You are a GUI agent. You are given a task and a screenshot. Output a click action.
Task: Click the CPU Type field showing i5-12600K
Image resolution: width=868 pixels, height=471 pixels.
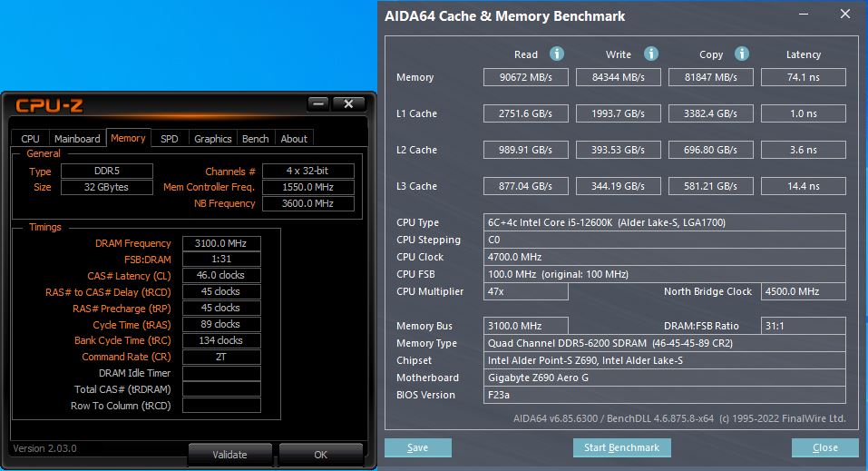664,222
